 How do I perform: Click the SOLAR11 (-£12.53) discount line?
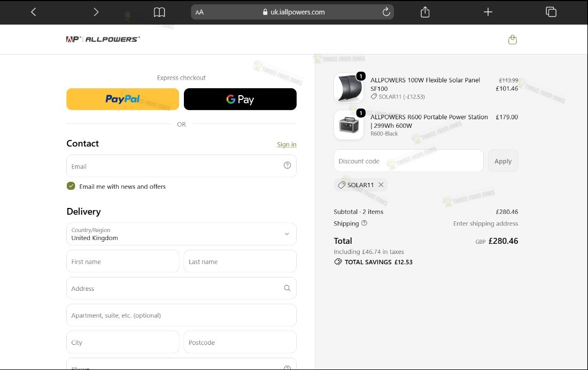(x=398, y=97)
